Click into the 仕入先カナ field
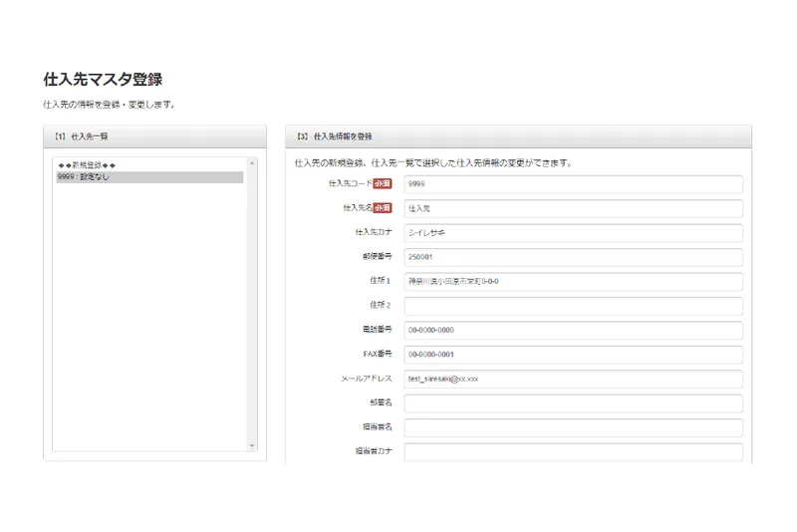Image resolution: width=797 pixels, height=532 pixels. click(574, 233)
